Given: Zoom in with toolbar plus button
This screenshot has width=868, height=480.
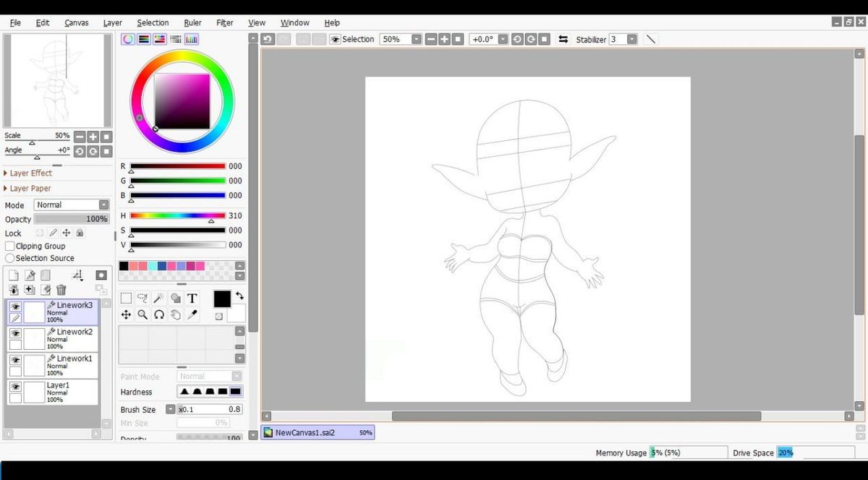Looking at the screenshot, I should pyautogui.click(x=444, y=39).
